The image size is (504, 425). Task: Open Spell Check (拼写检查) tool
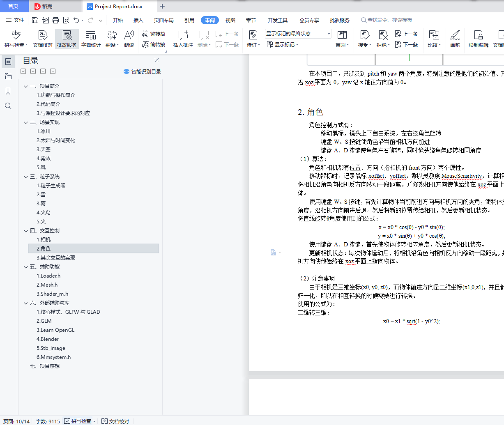(x=16, y=39)
